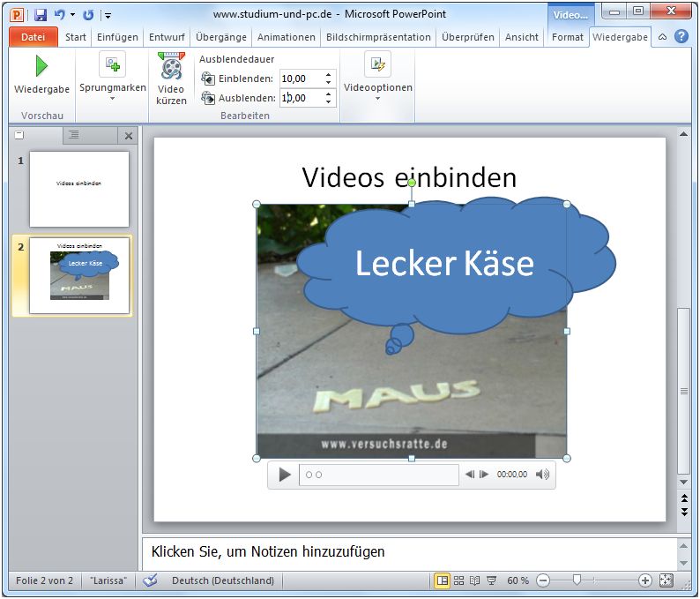The width and height of the screenshot is (700, 599).
Task: Click the Ausblenden fade-out duration field
Action: pos(302,98)
